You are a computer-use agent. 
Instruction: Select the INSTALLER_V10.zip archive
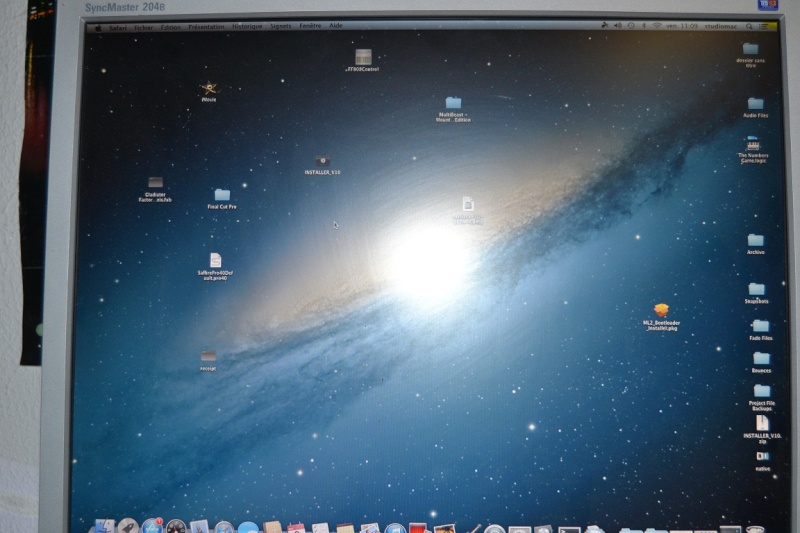tap(762, 423)
